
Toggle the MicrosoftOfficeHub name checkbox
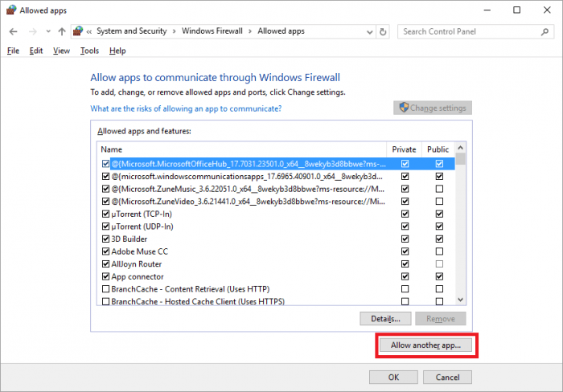105,164
